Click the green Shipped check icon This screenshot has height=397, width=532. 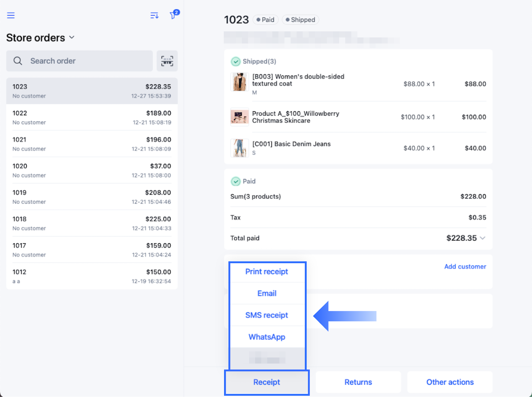pyautogui.click(x=235, y=61)
